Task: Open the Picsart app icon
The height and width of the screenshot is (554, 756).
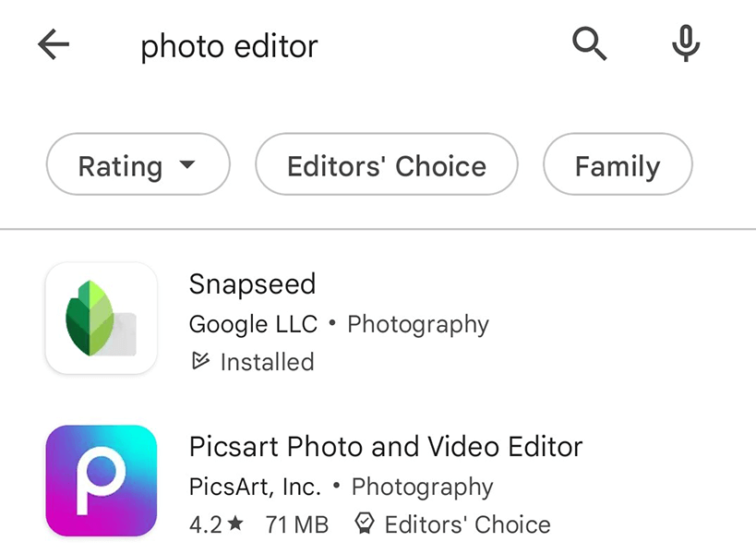Action: click(x=101, y=480)
